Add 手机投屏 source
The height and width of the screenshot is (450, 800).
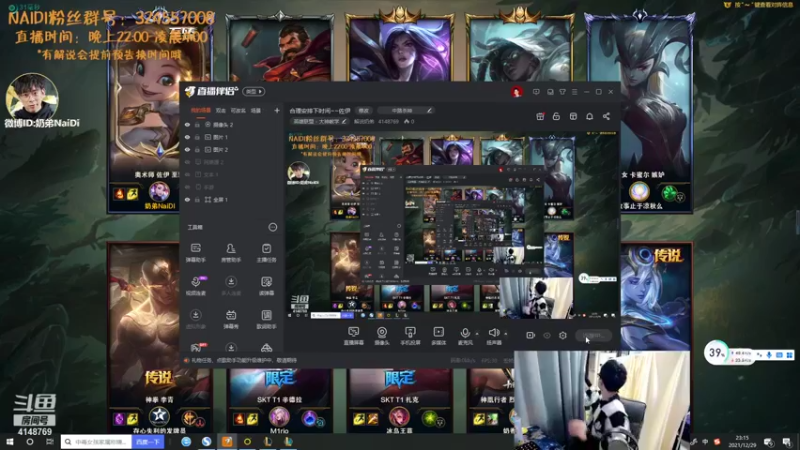(x=410, y=336)
